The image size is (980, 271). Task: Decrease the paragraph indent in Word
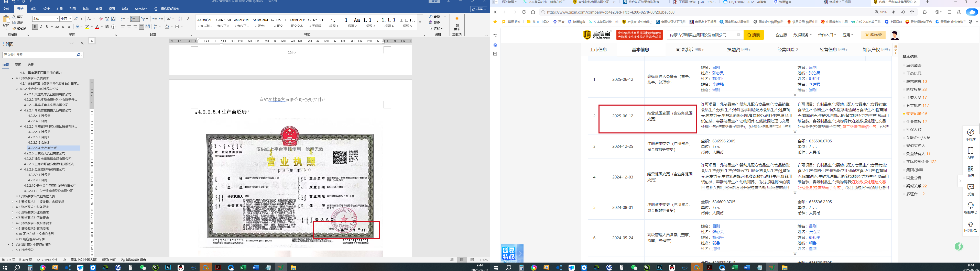pyautogui.click(x=154, y=19)
